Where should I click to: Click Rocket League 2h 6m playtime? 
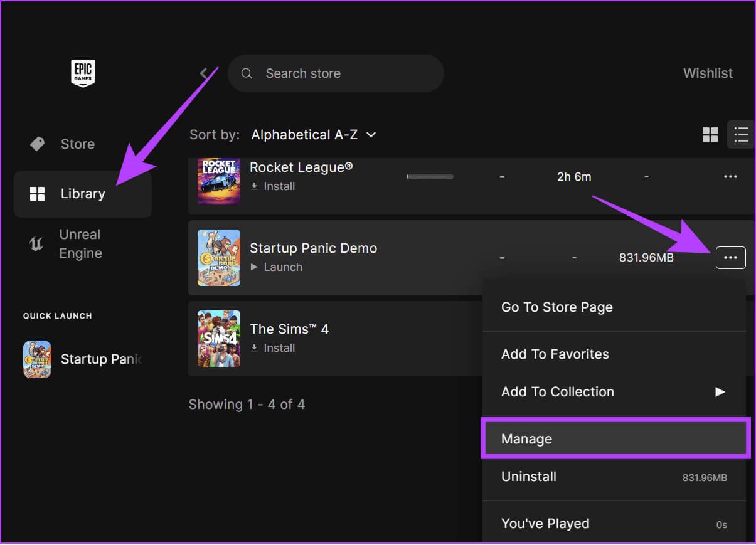point(574,177)
